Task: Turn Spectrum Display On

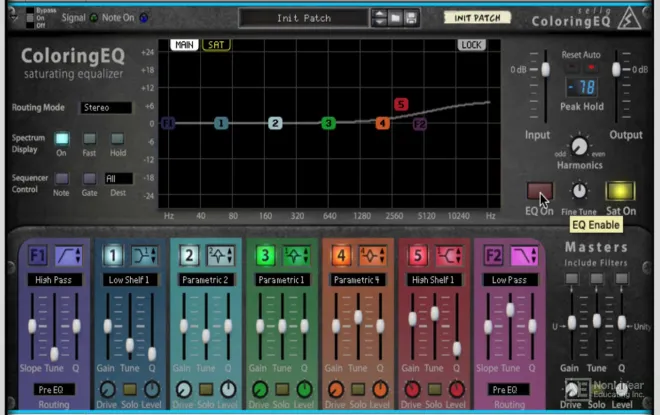Action: (62, 138)
